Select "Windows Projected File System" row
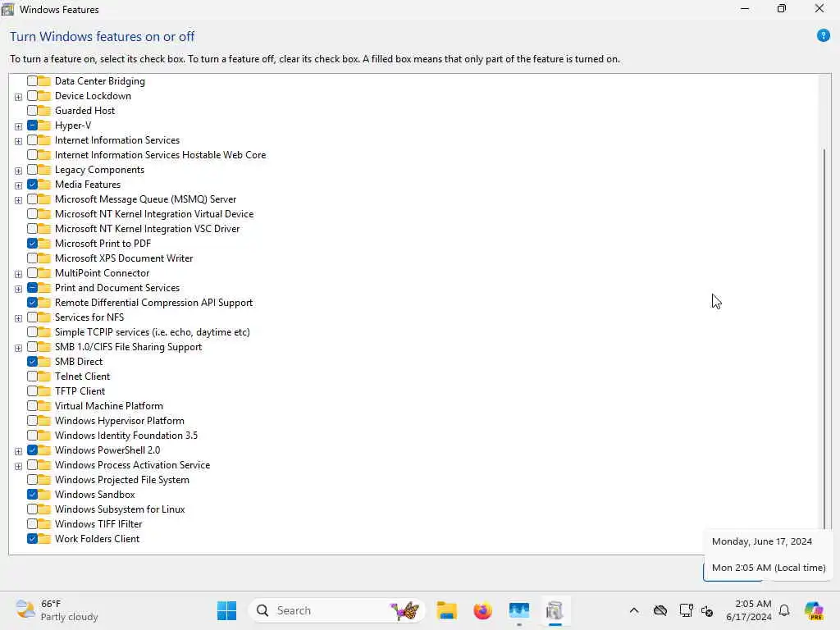Viewport: 840px width, 630px height. pyautogui.click(x=122, y=480)
